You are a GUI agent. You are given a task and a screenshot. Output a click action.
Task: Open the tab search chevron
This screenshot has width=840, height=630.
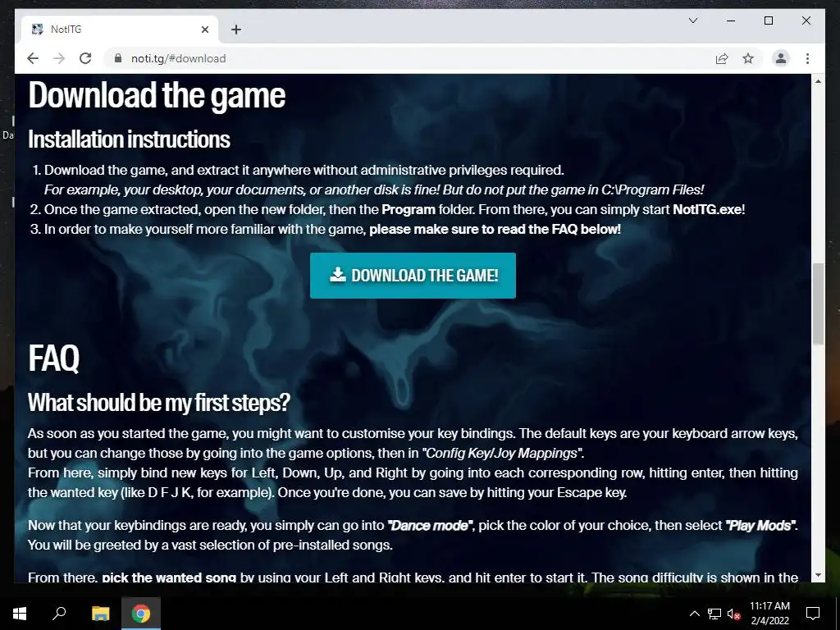(x=692, y=21)
